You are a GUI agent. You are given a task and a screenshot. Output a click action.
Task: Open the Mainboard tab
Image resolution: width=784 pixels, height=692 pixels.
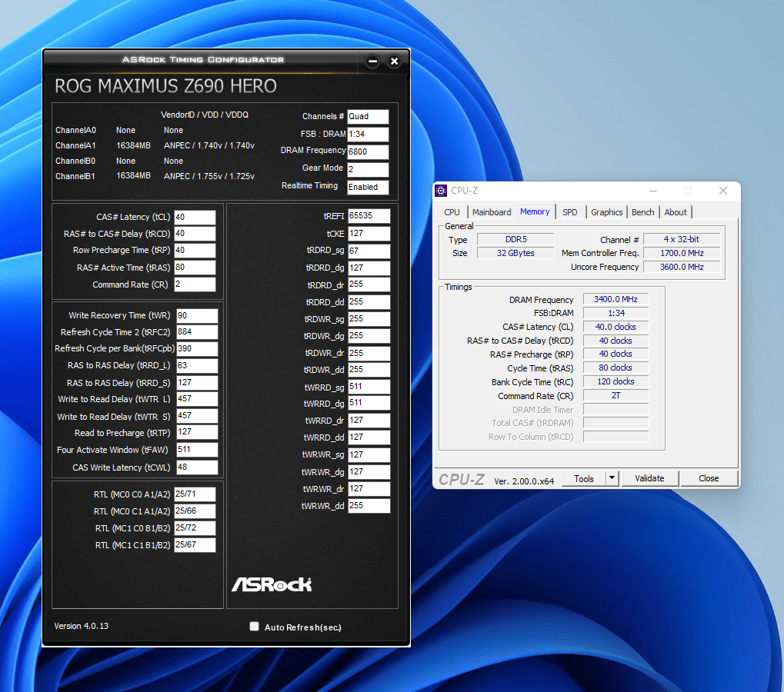[491, 212]
